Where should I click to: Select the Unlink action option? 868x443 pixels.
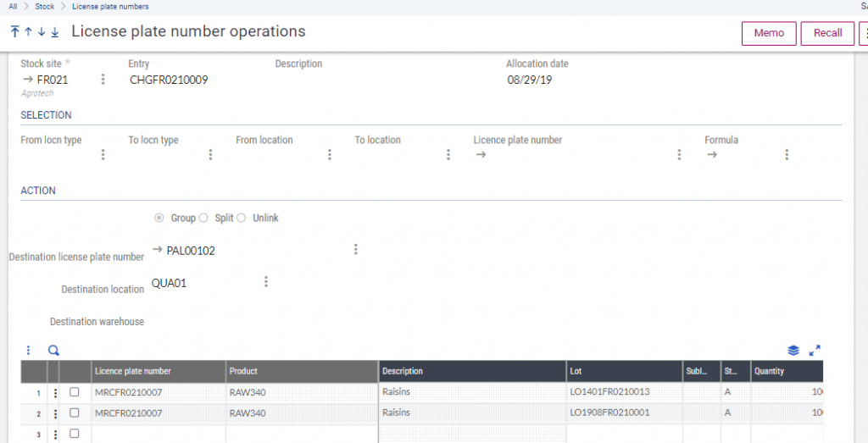241,218
